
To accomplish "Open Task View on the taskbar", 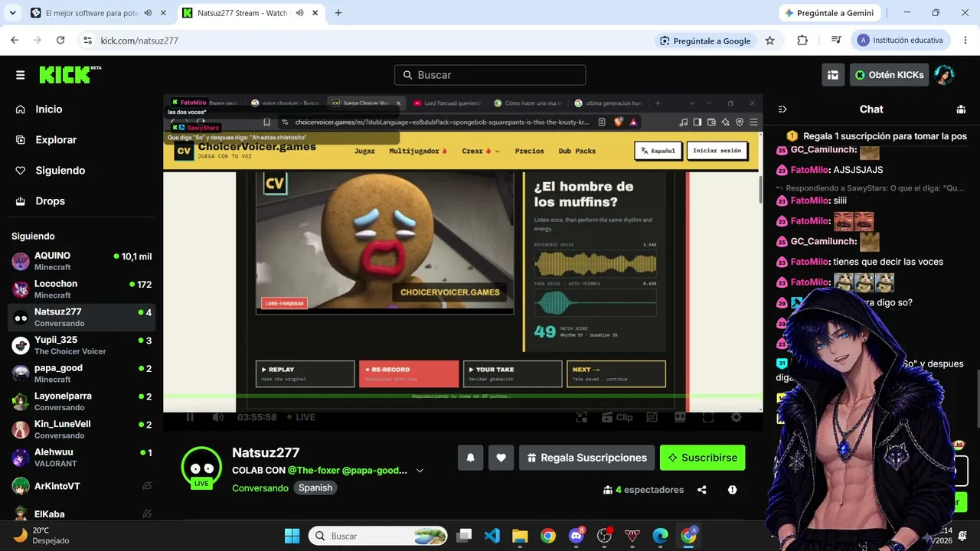I will pyautogui.click(x=465, y=536).
